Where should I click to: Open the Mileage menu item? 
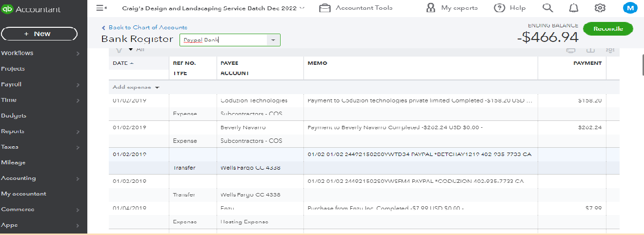13,162
